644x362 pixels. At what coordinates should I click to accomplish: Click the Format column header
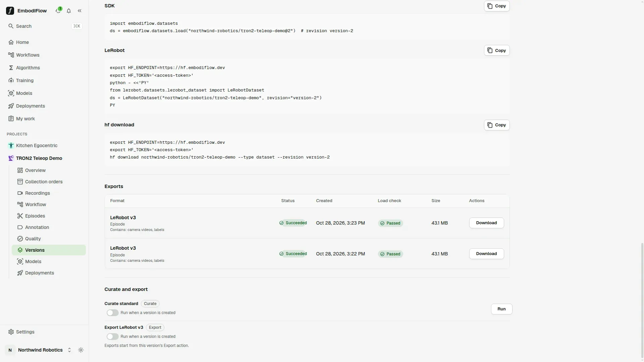coord(117,201)
